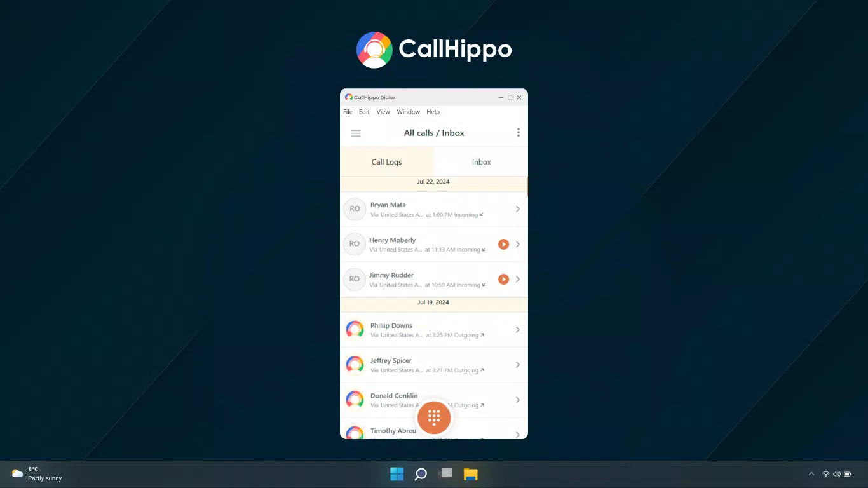
Task: Open taskbar Search
Action: click(x=421, y=474)
